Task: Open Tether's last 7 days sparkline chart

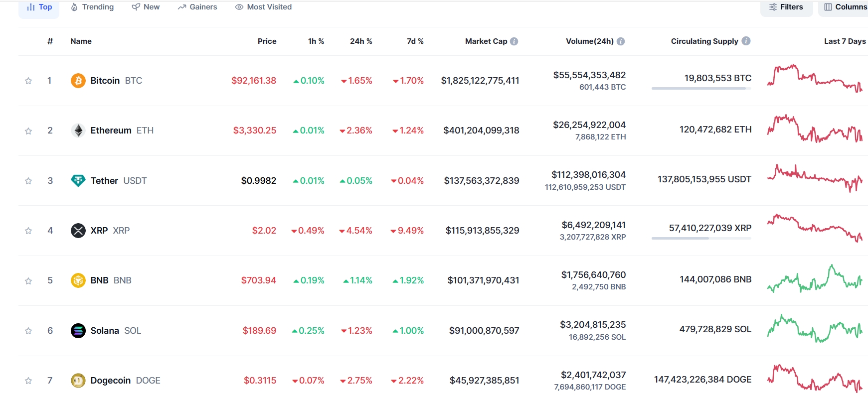Action: [815, 178]
